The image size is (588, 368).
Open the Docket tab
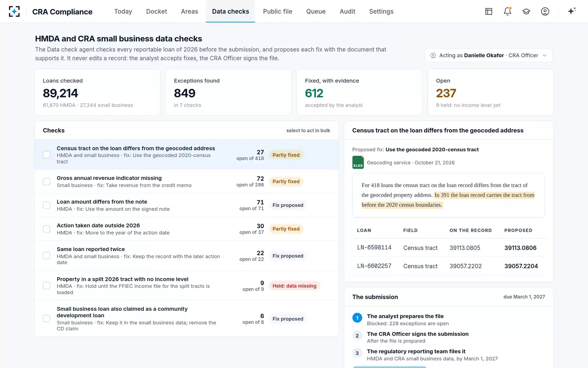point(157,11)
